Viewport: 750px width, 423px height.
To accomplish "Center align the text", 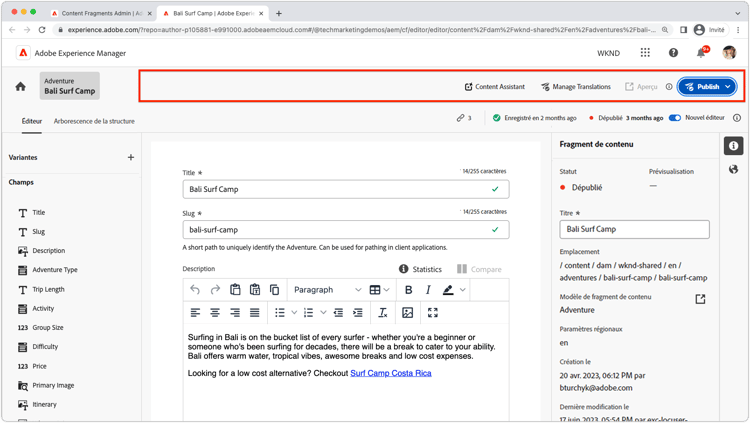I will point(215,312).
